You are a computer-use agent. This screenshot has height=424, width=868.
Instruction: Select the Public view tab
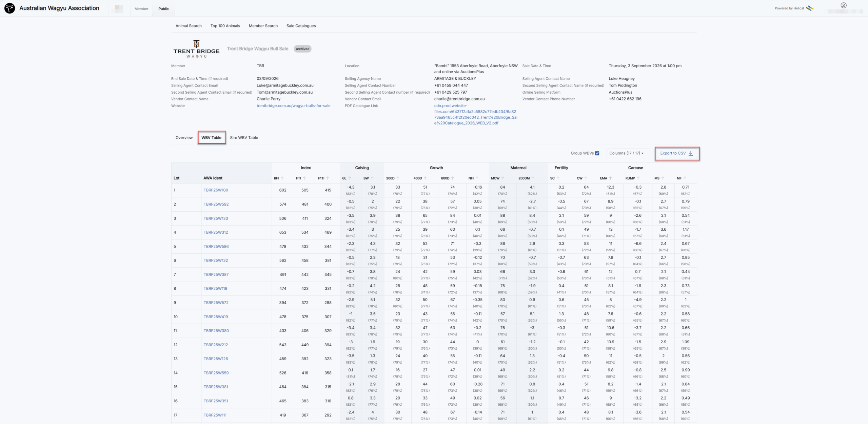(x=163, y=9)
